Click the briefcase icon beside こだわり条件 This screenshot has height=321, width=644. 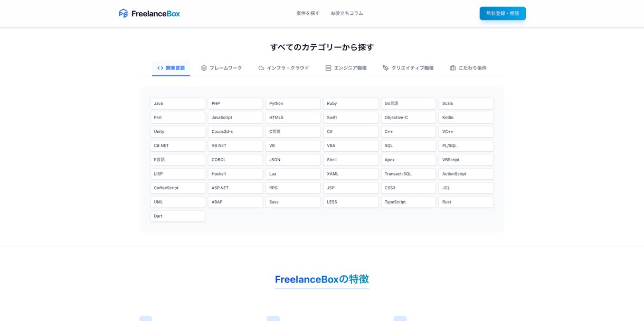click(x=453, y=68)
